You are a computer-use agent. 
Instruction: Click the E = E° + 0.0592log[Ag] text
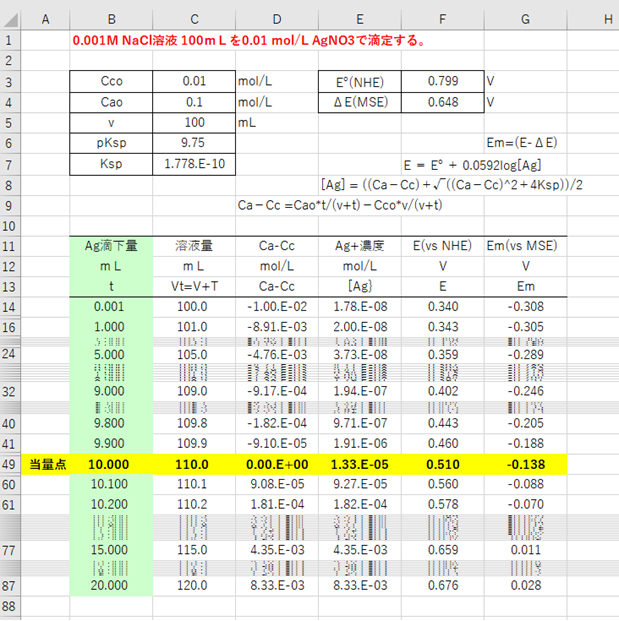[x=472, y=165]
